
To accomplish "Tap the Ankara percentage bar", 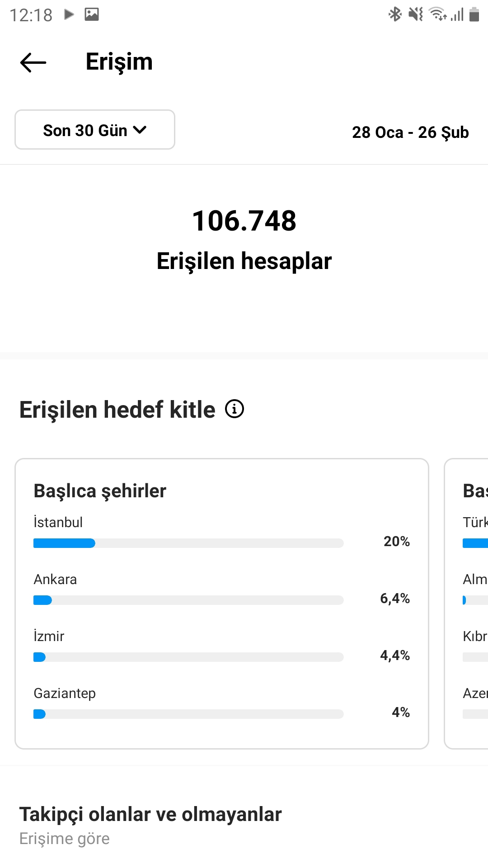I will (x=188, y=600).
